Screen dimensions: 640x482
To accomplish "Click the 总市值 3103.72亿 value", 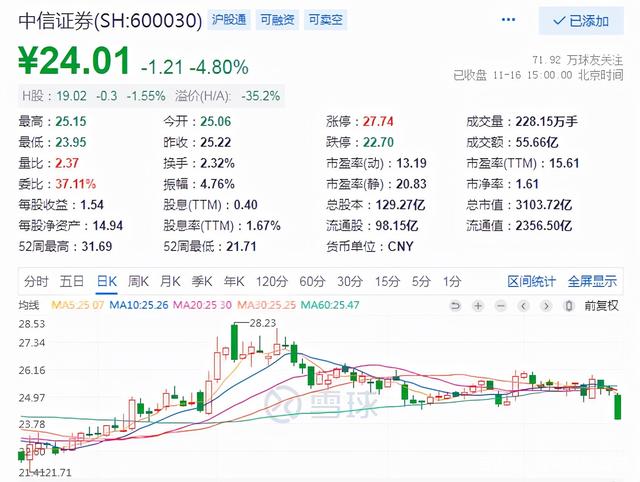I will click(x=544, y=204).
